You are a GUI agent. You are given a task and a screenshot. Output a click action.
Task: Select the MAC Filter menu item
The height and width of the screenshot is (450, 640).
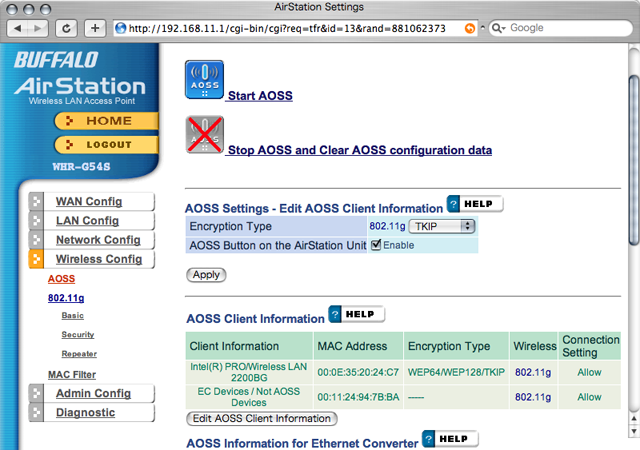click(72, 375)
